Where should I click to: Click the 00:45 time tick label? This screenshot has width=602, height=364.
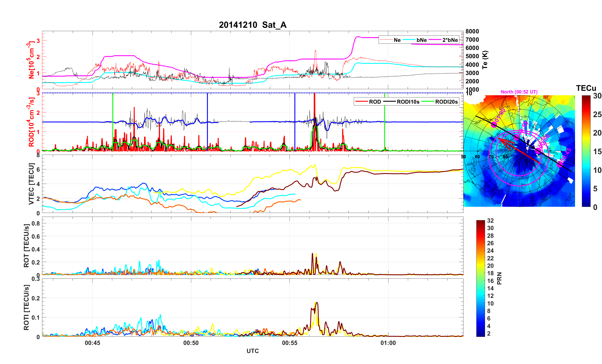point(92,343)
